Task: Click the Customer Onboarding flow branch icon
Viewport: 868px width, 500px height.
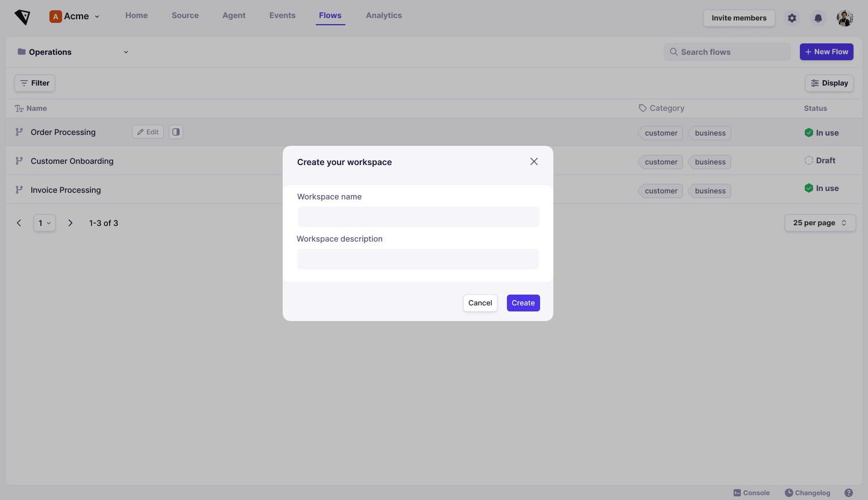Action: point(19,161)
